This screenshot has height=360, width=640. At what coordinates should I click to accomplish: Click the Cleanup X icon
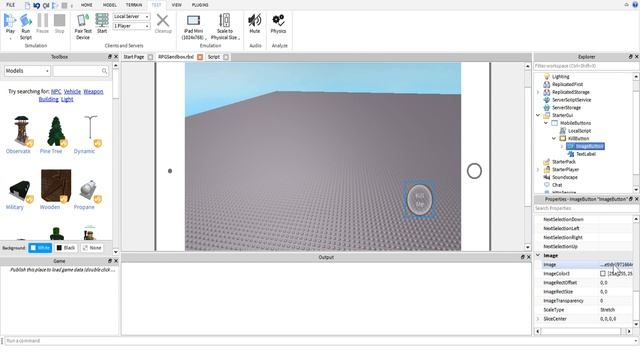tap(163, 20)
